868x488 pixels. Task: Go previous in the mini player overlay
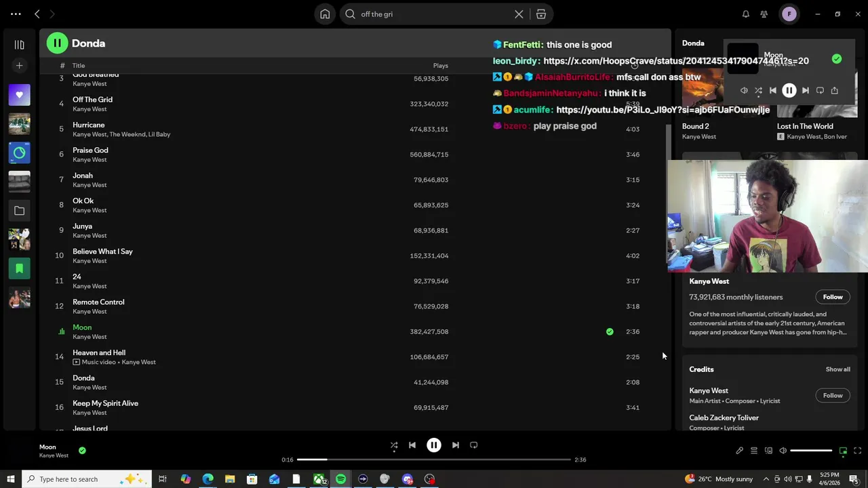click(x=773, y=90)
